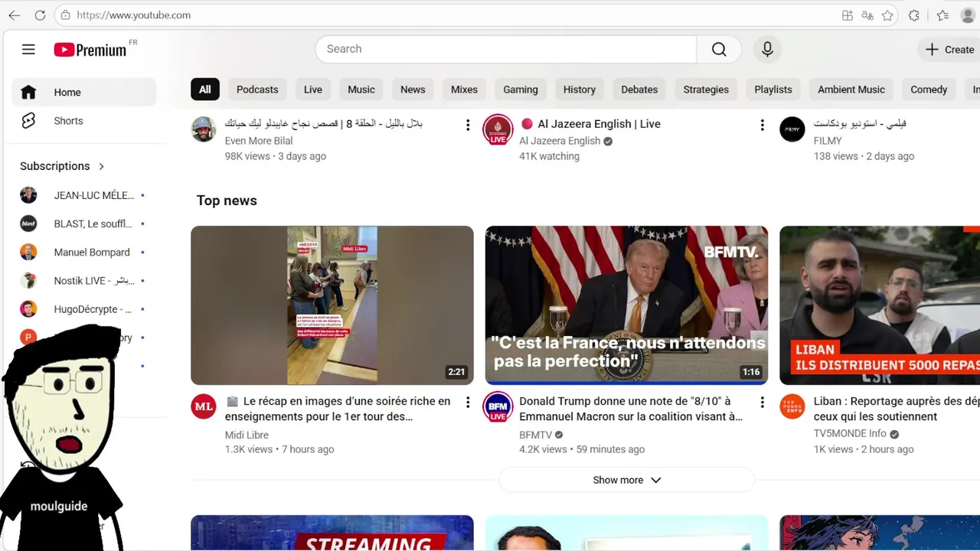The width and height of the screenshot is (980, 551).
Task: Click the FILMY channel avatar
Action: pos(792,129)
